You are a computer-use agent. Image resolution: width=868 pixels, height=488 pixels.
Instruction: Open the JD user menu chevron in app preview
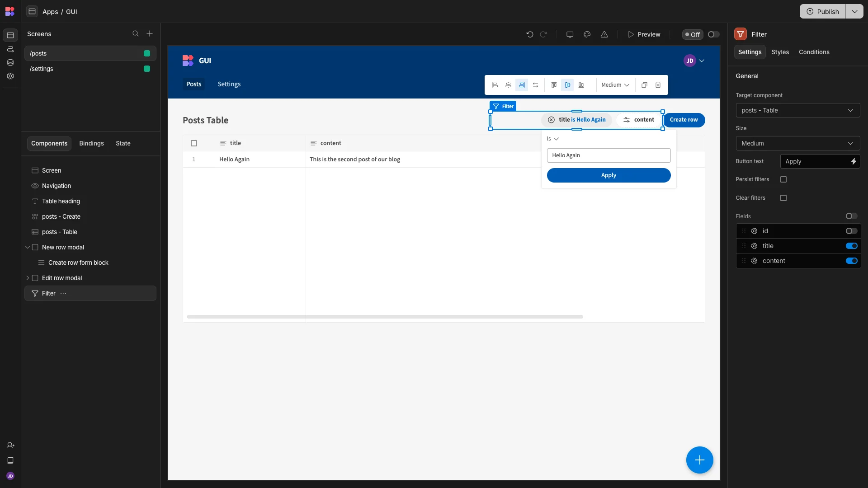pos(702,61)
